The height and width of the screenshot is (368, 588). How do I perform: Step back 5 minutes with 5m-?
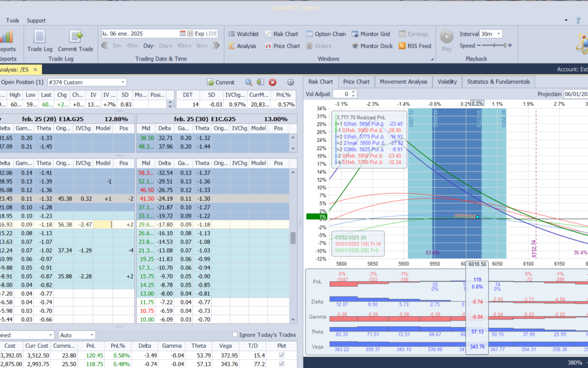click(x=118, y=46)
